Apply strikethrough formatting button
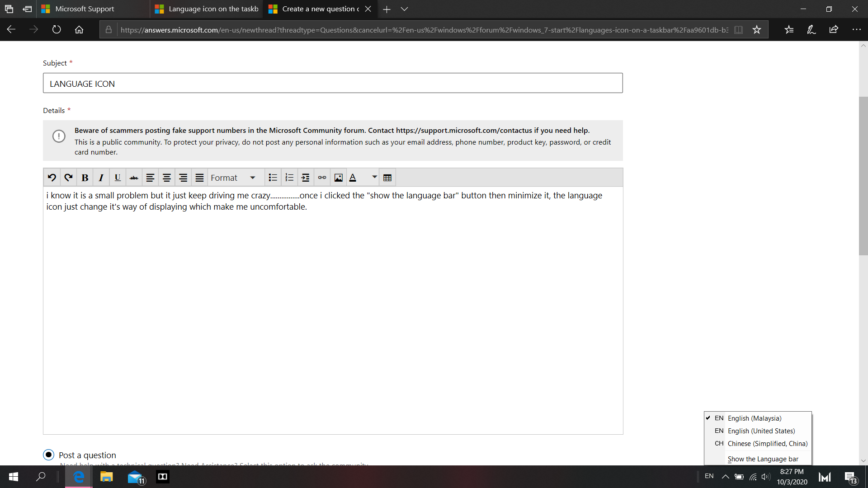The width and height of the screenshot is (868, 488). click(134, 178)
